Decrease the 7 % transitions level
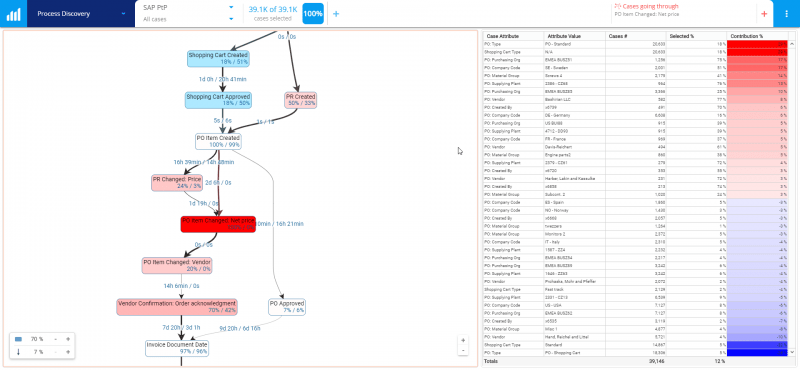Screen dimensions: 800x370 point(55,352)
